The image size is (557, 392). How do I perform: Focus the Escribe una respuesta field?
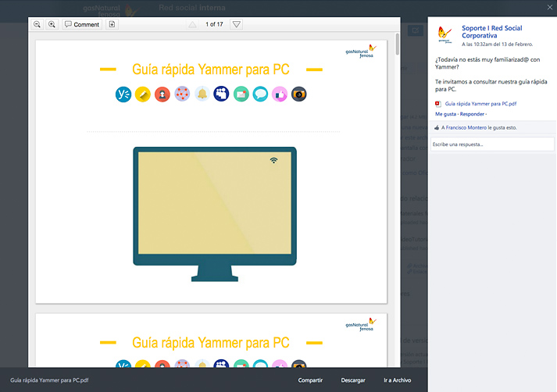[x=492, y=144]
